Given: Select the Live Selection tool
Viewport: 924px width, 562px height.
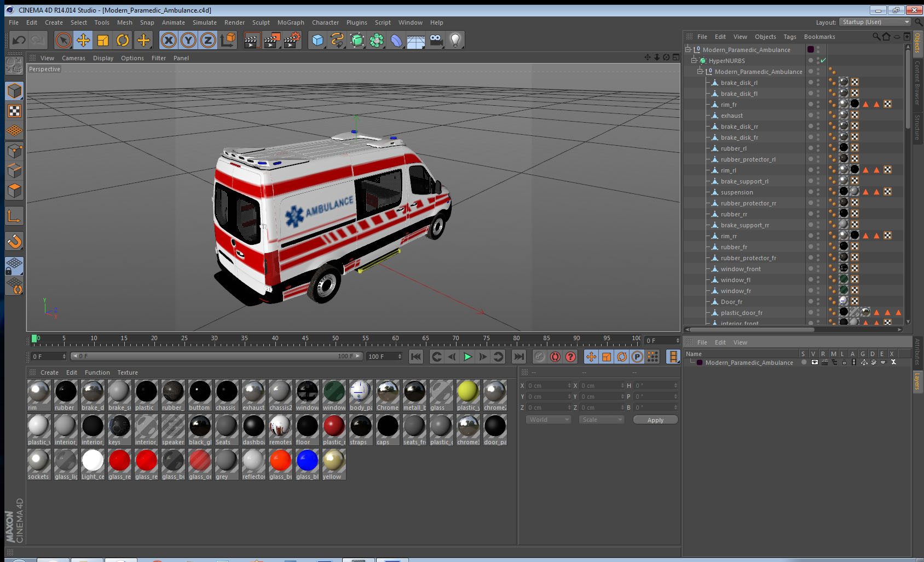Looking at the screenshot, I should point(63,40).
